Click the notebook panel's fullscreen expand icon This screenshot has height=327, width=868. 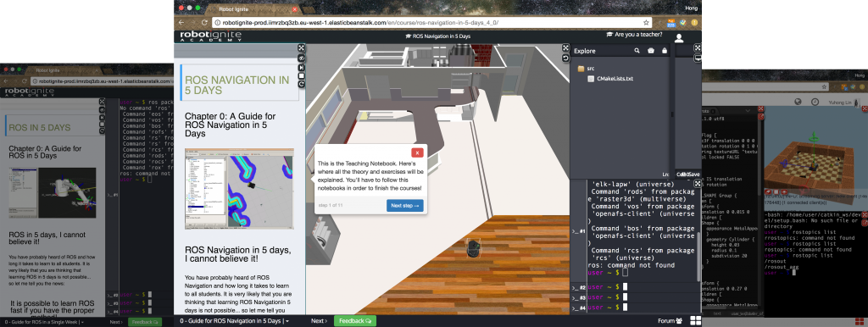point(301,48)
